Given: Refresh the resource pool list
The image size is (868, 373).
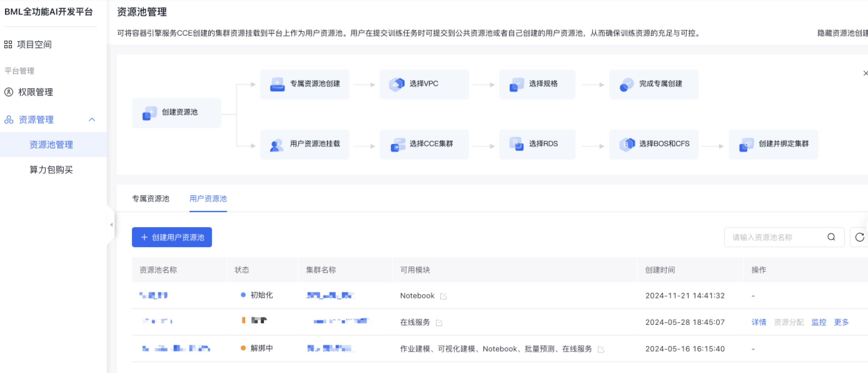Looking at the screenshot, I should 859,238.
